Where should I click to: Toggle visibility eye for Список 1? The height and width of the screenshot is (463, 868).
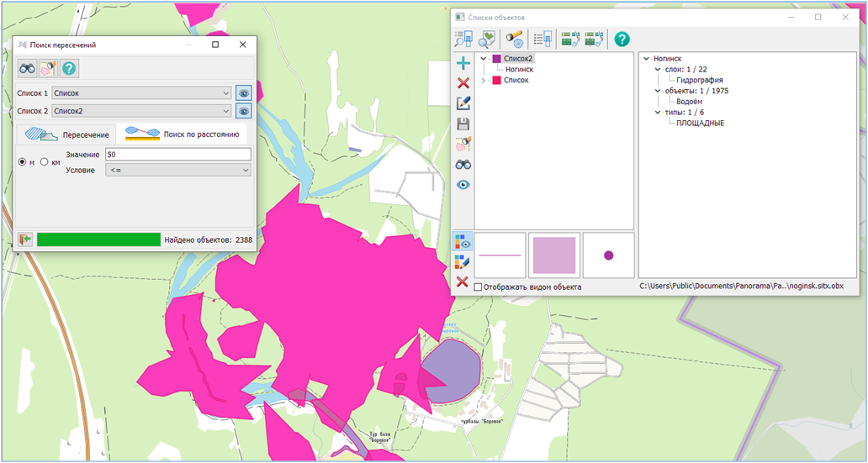243,92
